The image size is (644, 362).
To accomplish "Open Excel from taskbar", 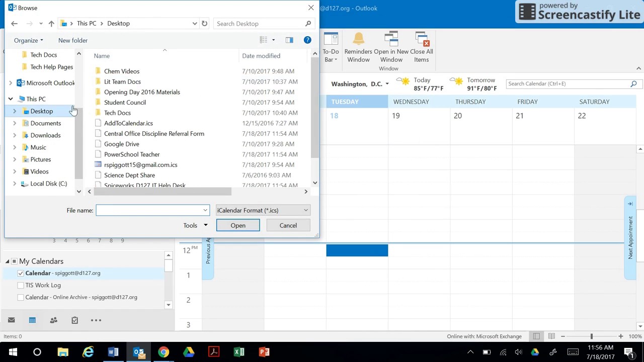I will (239, 352).
